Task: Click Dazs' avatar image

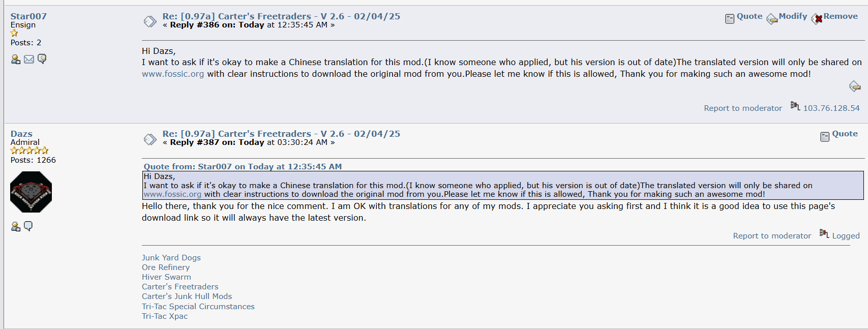Action: click(31, 192)
